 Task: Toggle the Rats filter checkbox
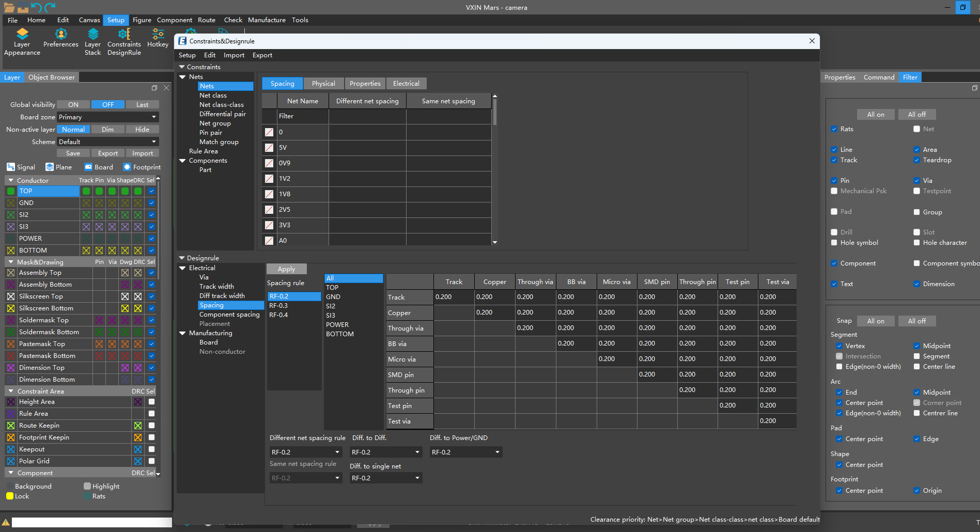[x=834, y=129]
